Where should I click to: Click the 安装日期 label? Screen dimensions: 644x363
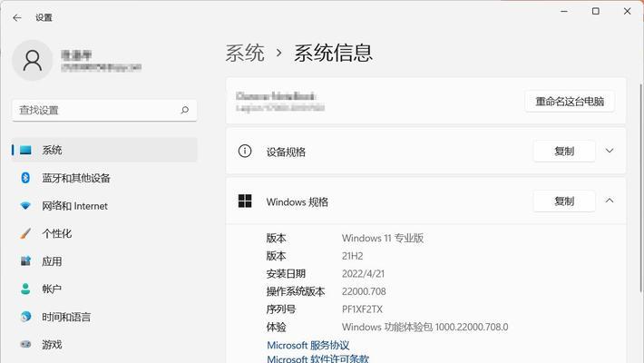[286, 274]
